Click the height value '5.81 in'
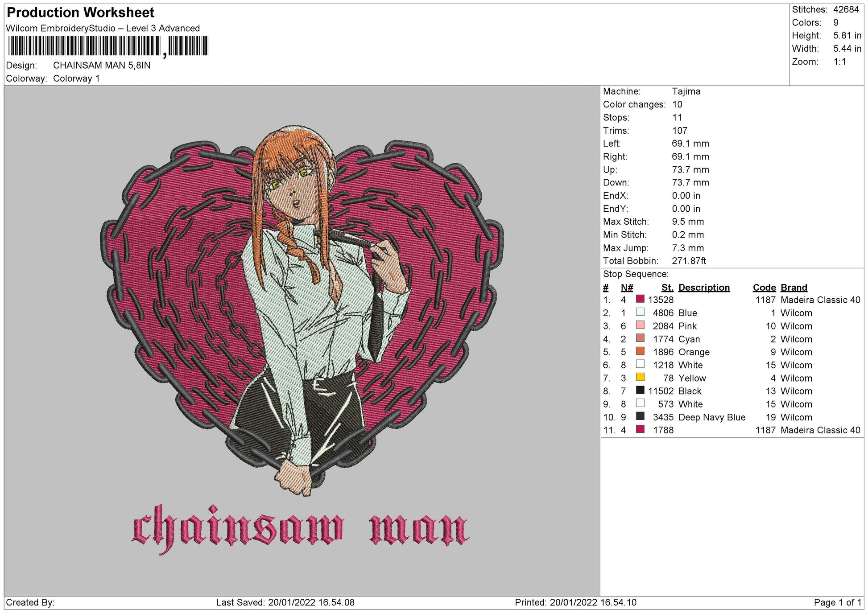 [x=847, y=36]
